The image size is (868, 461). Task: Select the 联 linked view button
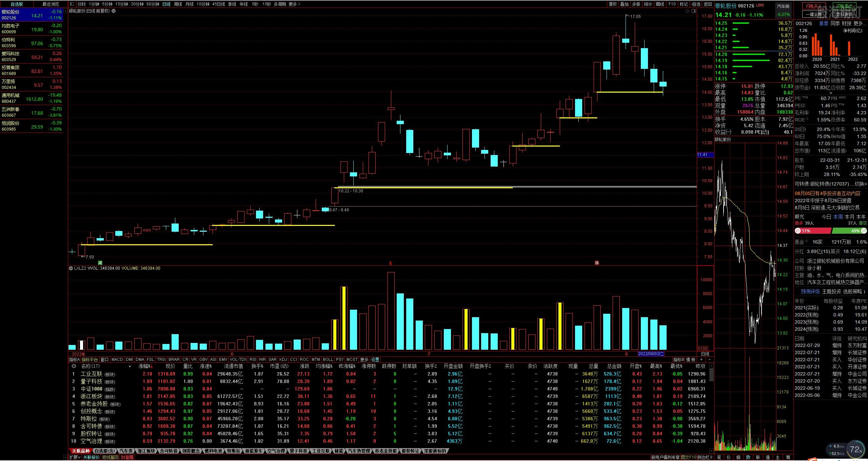(x=758, y=457)
